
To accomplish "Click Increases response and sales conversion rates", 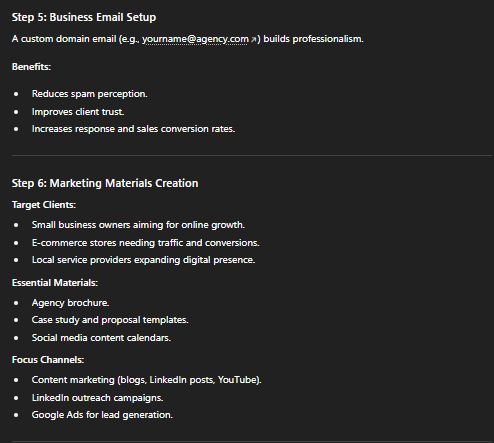I will coord(133,129).
